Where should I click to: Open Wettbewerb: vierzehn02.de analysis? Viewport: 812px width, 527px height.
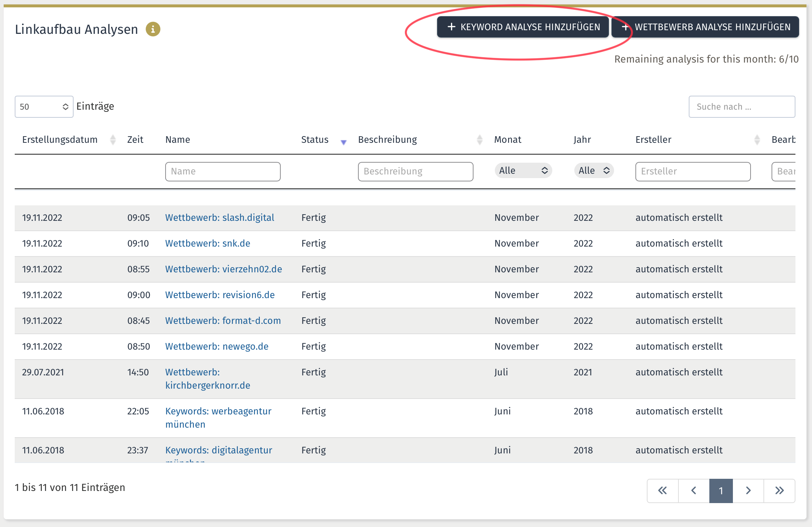tap(224, 269)
